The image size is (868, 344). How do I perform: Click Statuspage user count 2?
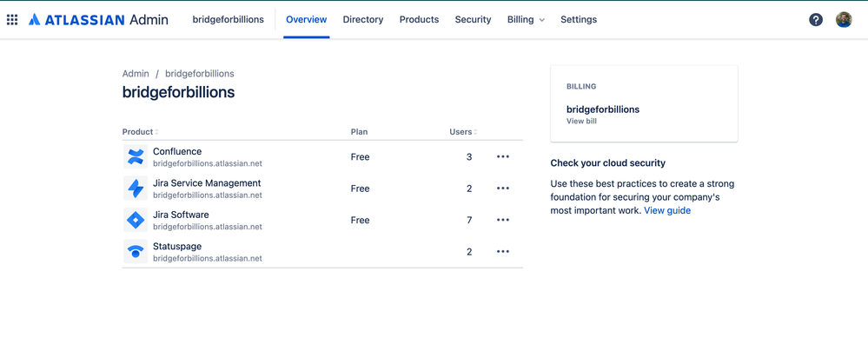469,252
